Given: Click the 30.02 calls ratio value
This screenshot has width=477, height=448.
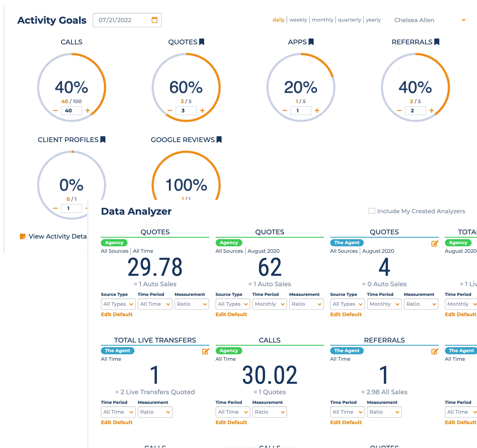Looking at the screenshot, I should (x=270, y=375).
